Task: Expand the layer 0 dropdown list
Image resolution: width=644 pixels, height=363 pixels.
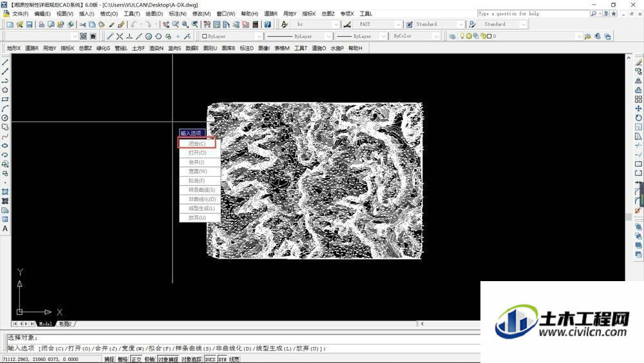Action: 579,36
